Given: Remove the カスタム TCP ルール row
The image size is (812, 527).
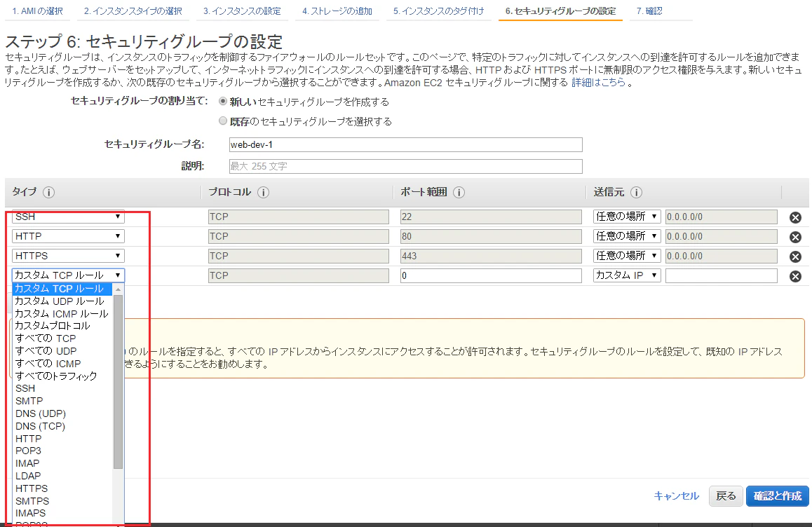Looking at the screenshot, I should (795, 276).
